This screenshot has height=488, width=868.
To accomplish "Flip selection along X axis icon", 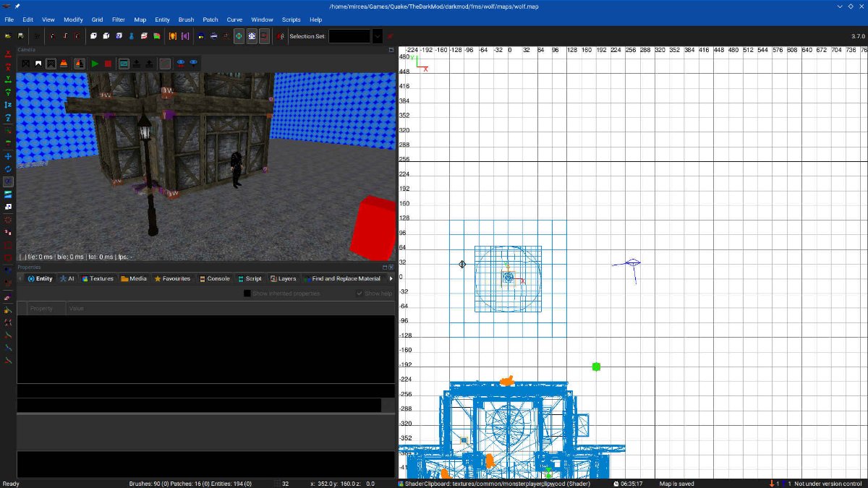I will coord(8,53).
